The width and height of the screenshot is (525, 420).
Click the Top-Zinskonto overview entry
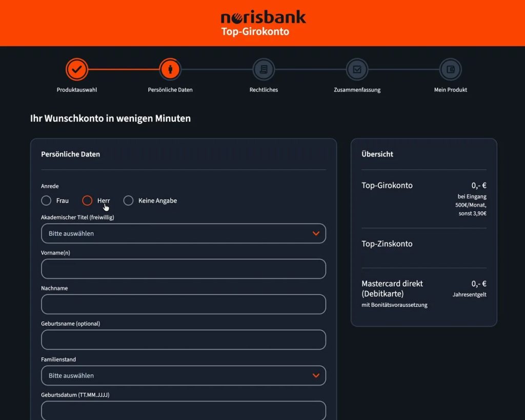pyautogui.click(x=387, y=244)
